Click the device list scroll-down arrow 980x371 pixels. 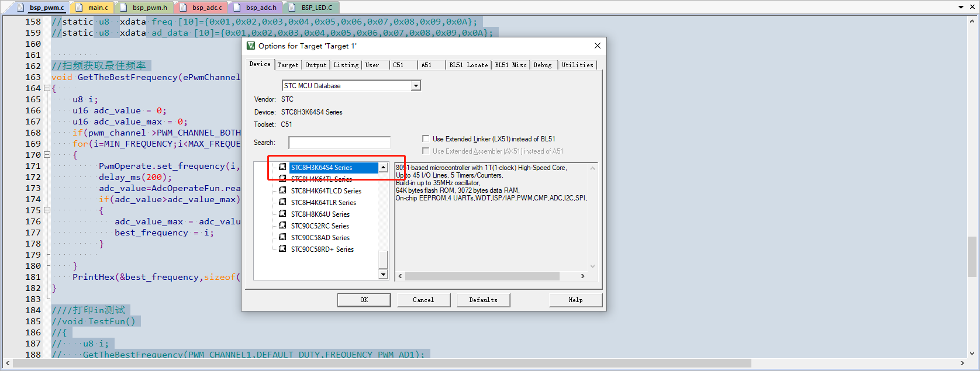tap(383, 275)
